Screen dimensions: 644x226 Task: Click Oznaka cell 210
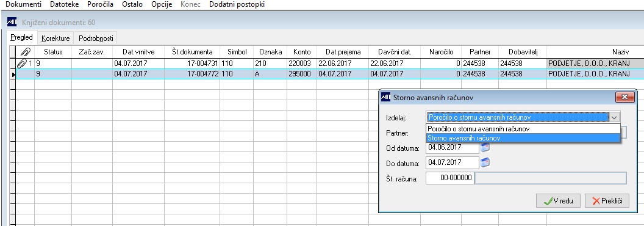click(x=270, y=64)
